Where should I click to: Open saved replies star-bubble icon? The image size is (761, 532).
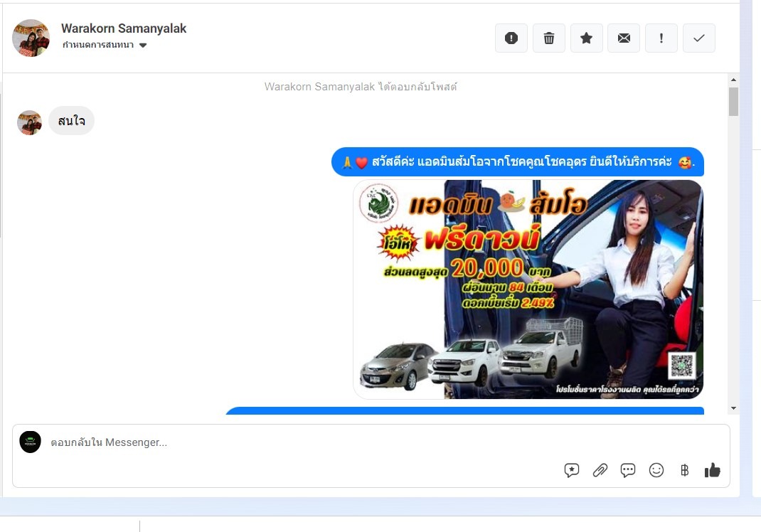[572, 470]
